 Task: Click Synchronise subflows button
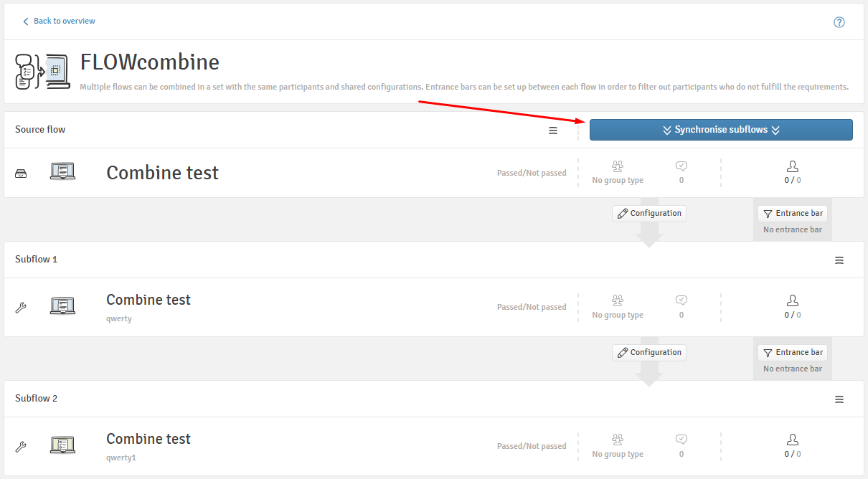[721, 130]
